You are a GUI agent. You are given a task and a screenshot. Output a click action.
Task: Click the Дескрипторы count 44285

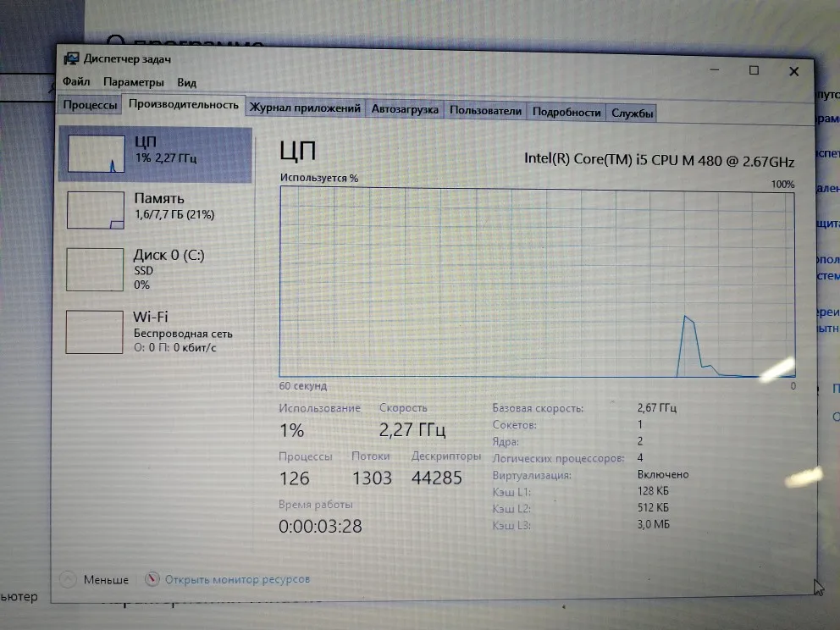click(437, 478)
